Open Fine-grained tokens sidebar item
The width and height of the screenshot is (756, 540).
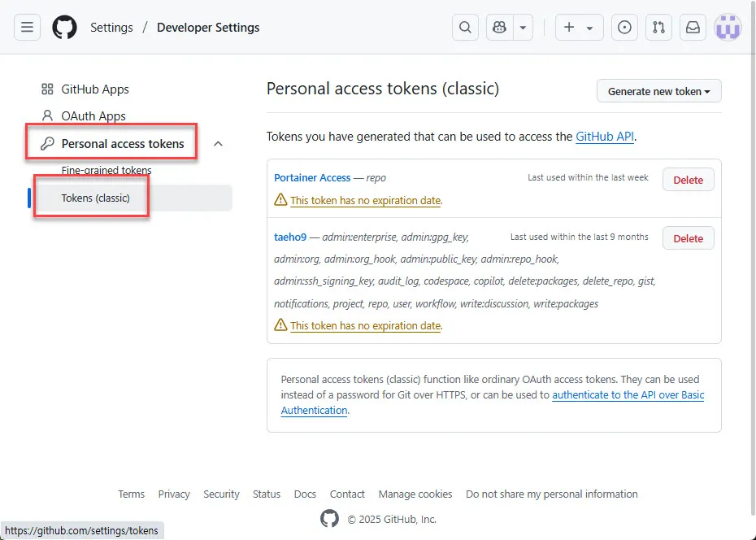(106, 171)
